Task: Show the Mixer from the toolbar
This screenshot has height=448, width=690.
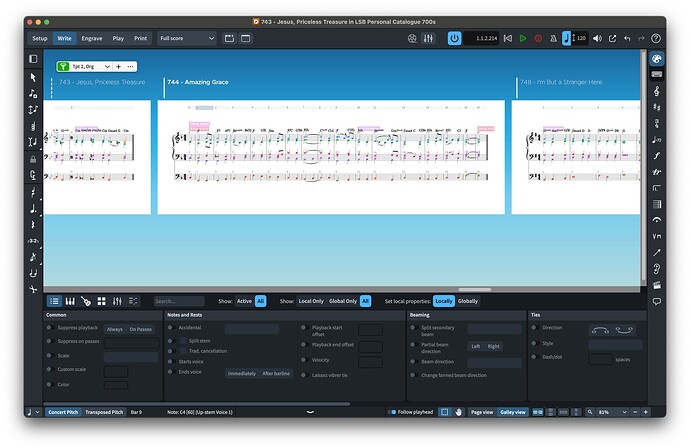Action: tap(428, 39)
